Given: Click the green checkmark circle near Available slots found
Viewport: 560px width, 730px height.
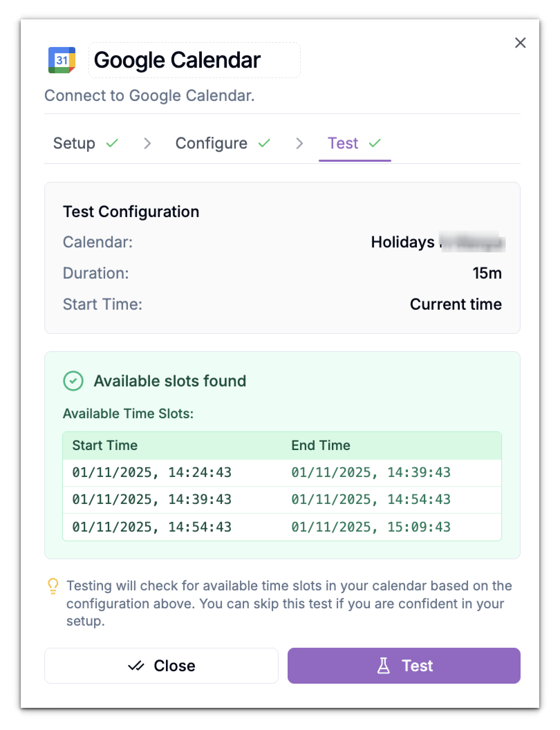Looking at the screenshot, I should click(73, 381).
